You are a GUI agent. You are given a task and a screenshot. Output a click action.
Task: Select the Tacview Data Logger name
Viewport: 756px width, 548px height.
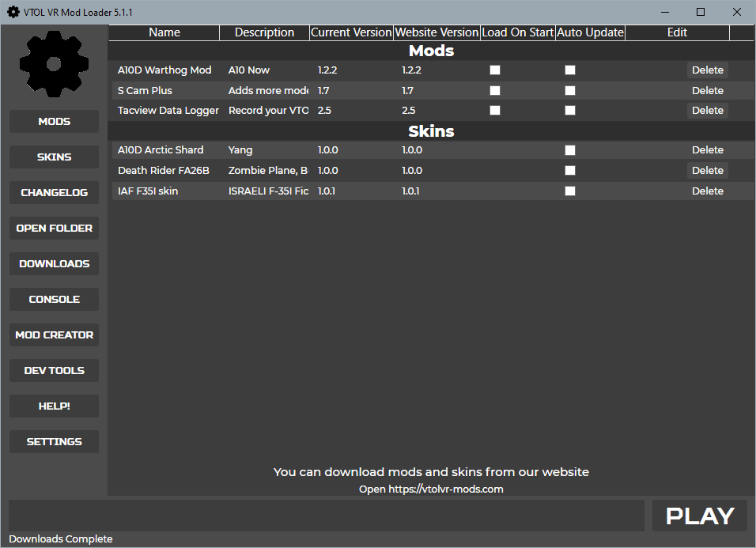(168, 111)
